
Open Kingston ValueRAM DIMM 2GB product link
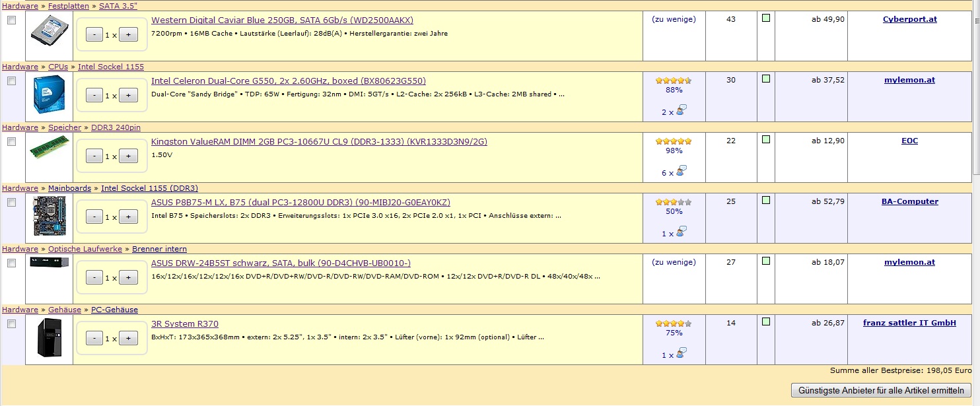click(x=319, y=142)
